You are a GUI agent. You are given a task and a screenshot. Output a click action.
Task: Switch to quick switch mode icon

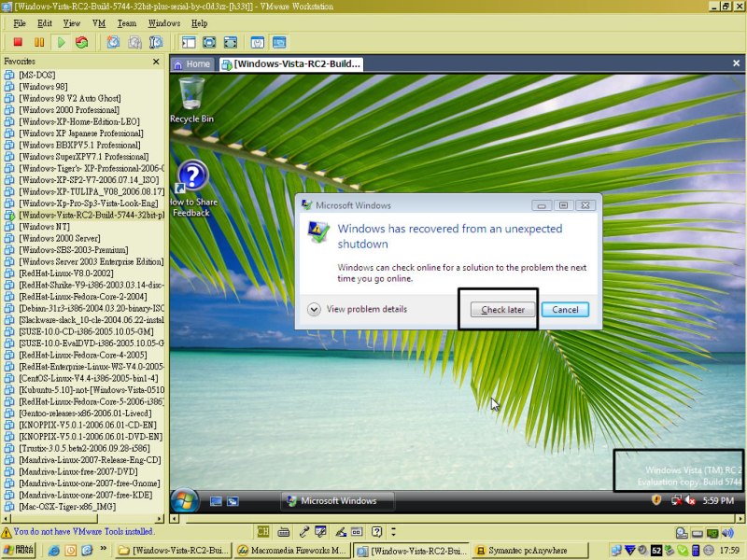coord(209,42)
